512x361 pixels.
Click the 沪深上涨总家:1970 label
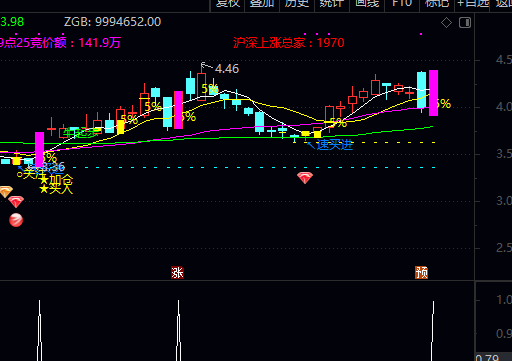(289, 43)
